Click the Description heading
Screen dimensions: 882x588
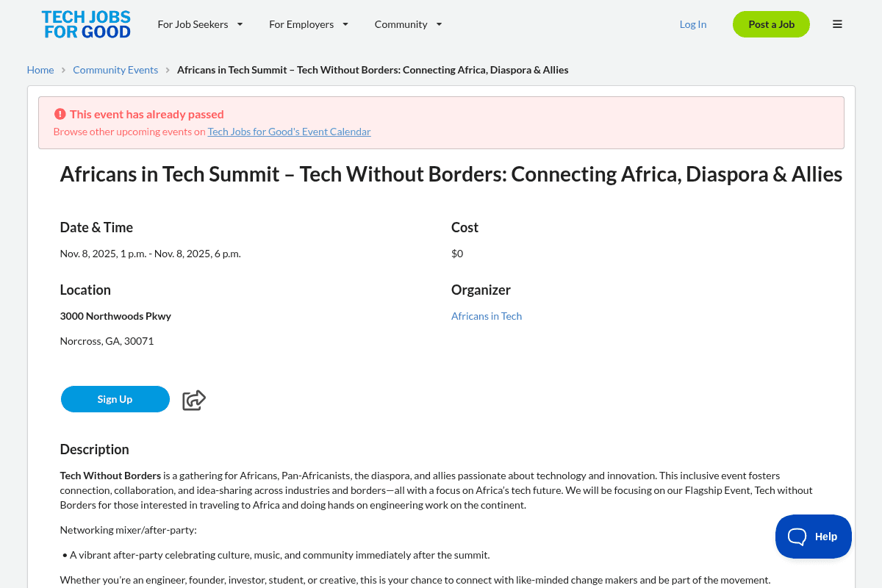coord(94,449)
